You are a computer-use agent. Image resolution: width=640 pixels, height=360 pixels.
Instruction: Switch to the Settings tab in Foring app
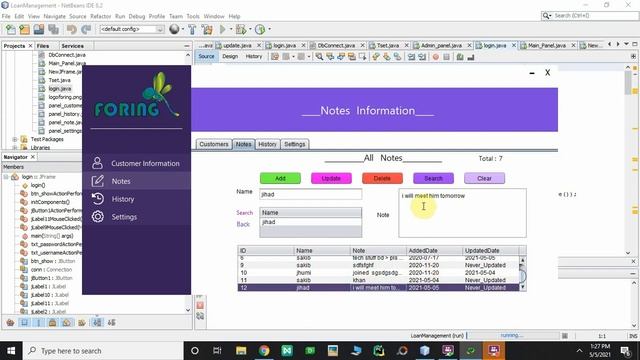coord(295,144)
